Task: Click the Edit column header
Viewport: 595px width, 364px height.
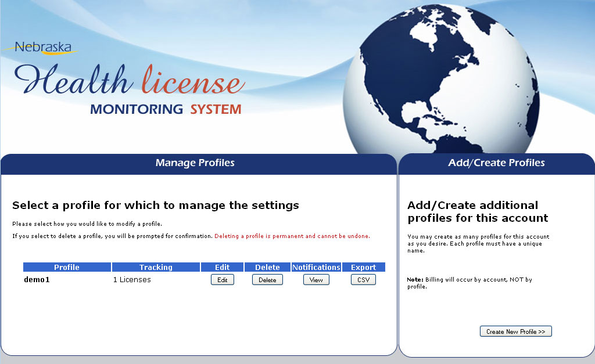Action: [223, 267]
